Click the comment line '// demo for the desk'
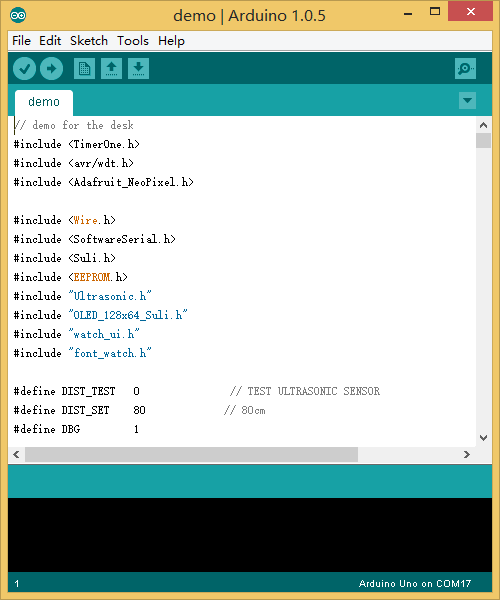 73,125
